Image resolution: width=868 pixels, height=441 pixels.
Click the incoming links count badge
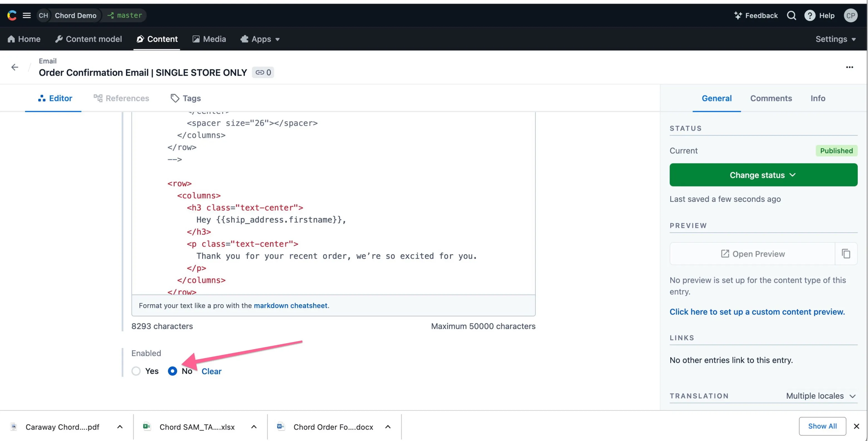click(263, 72)
